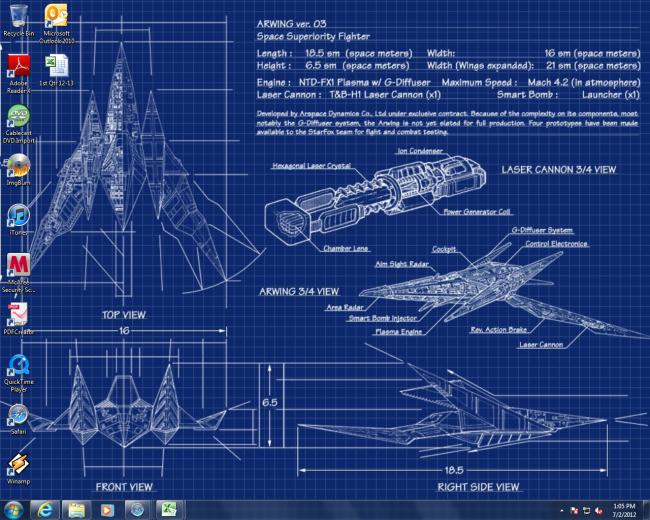Select the Winamp desktop icon
The height and width of the screenshot is (520, 650).
coord(19,469)
